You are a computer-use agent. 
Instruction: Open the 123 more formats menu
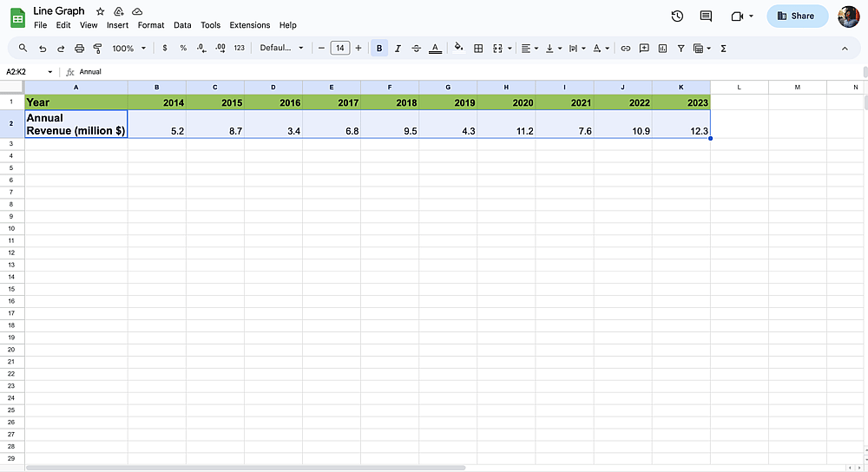(240, 48)
